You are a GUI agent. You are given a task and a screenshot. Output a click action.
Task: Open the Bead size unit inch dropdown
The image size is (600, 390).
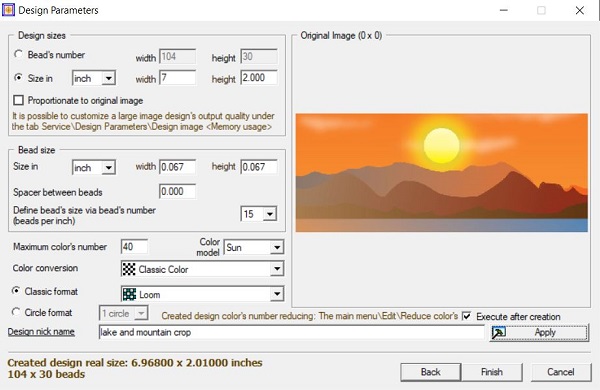tap(94, 168)
